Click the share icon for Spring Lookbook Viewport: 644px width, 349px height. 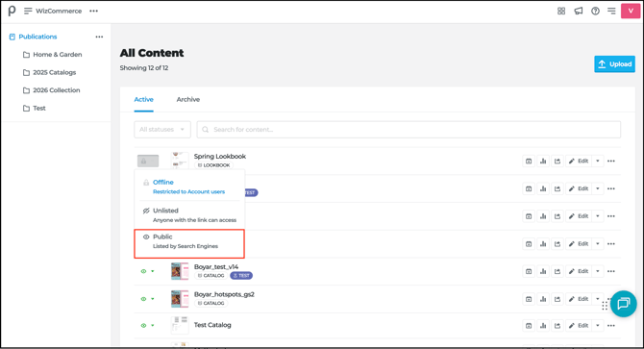point(557,161)
